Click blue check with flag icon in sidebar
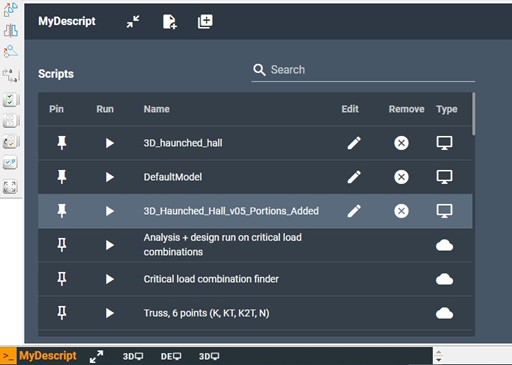Image resolution: width=512 pixels, height=365 pixels. pos(11,163)
